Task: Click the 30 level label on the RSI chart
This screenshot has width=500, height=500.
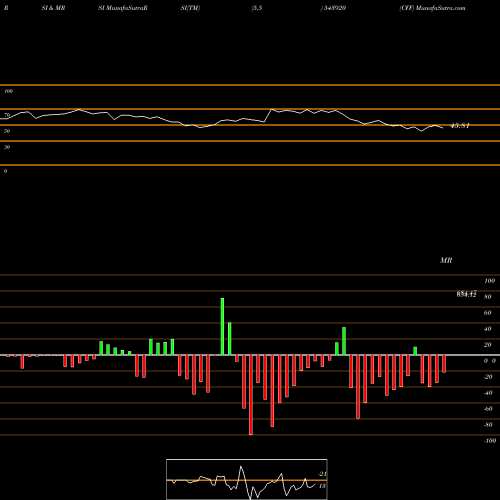Action: point(7,147)
